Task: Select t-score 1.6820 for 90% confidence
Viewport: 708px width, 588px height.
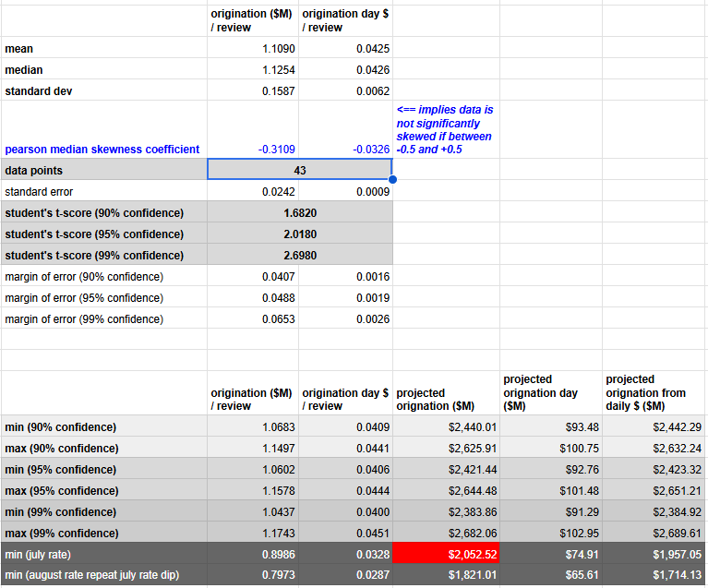Action: [x=300, y=212]
